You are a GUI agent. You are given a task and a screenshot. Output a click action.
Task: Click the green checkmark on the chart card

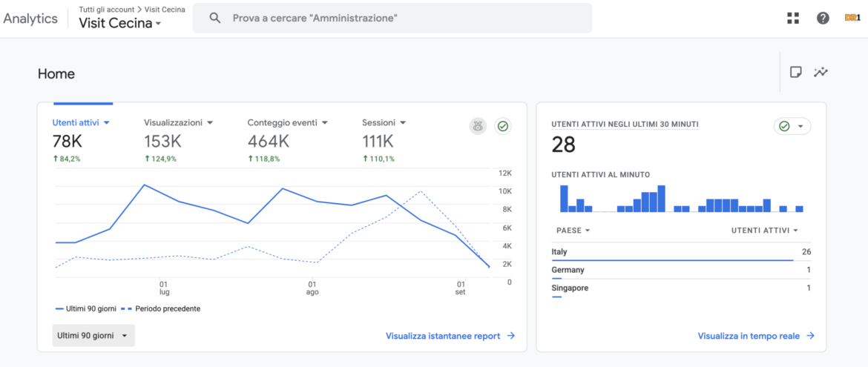(503, 126)
